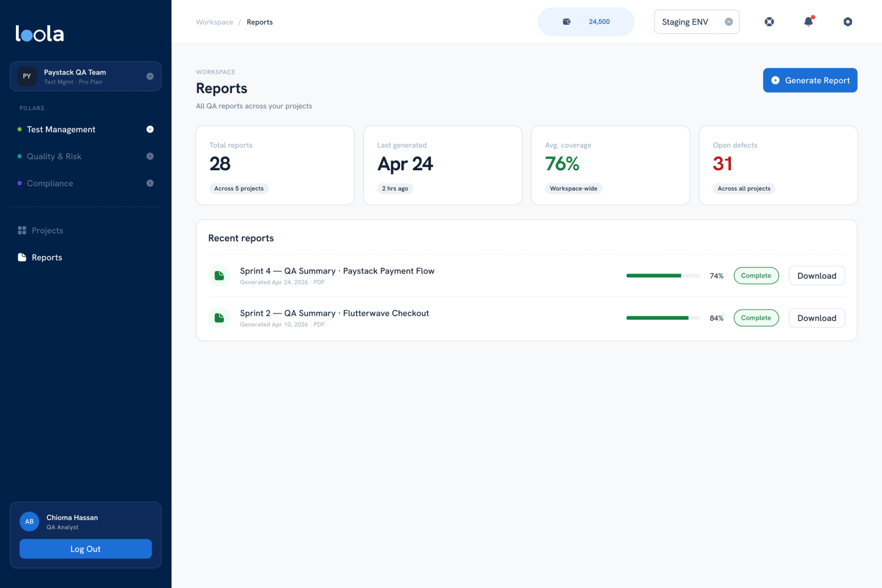
Task: Expand the Quality & Risk pillar chevron
Action: point(150,157)
